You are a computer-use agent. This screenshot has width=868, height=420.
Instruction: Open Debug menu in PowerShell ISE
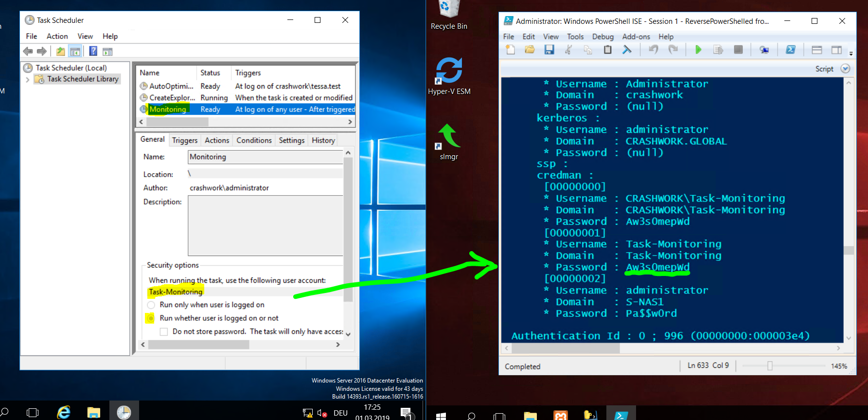point(602,37)
